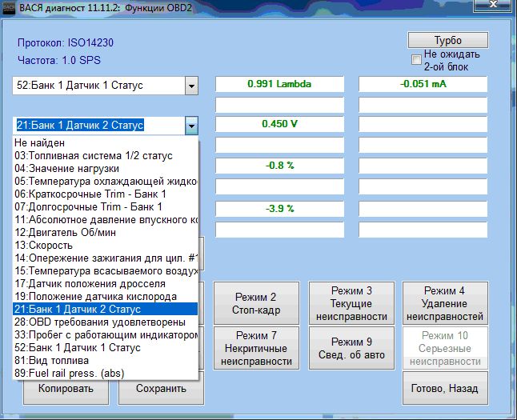Click 'Протокол: ISO14230' label
517x420 pixels.
(66, 42)
